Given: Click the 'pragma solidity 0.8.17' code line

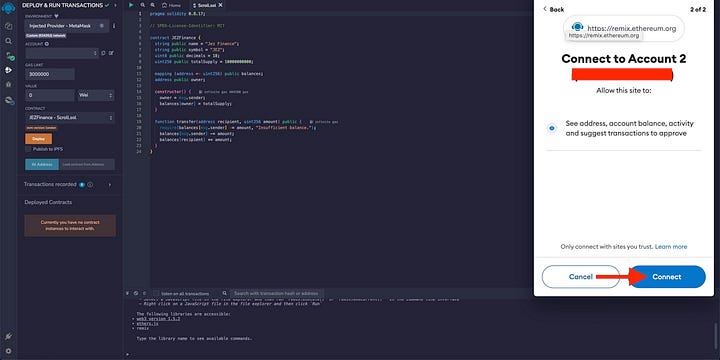Looking at the screenshot, I should coord(178,14).
